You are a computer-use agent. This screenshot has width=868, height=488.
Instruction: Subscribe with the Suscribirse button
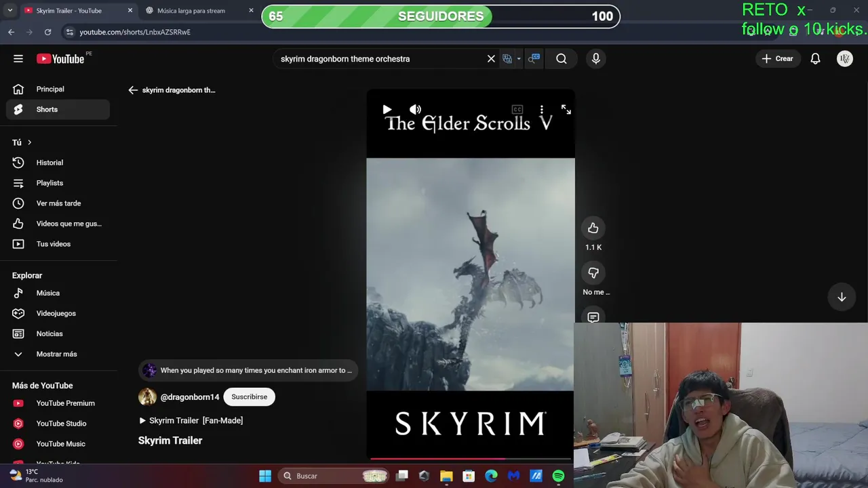click(x=249, y=397)
